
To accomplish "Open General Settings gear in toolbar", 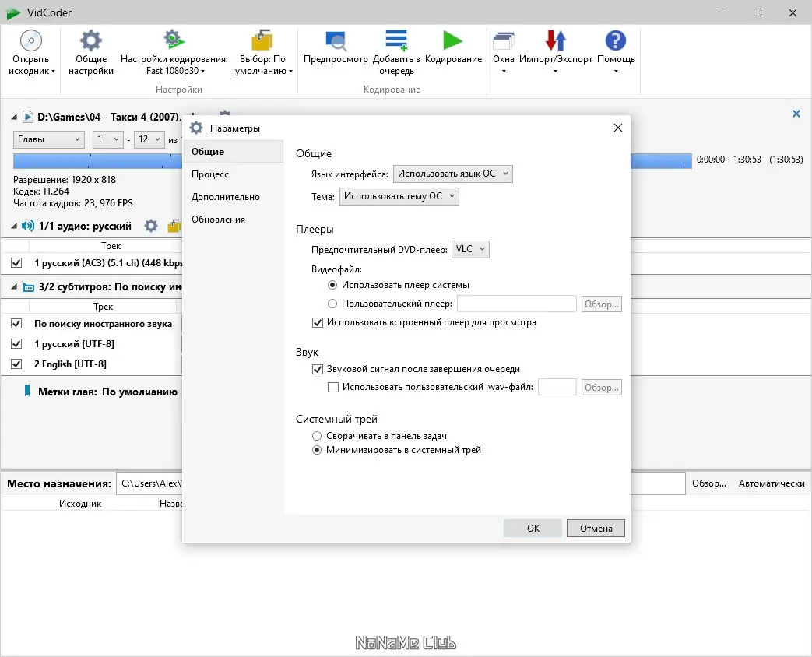I will (x=90, y=40).
